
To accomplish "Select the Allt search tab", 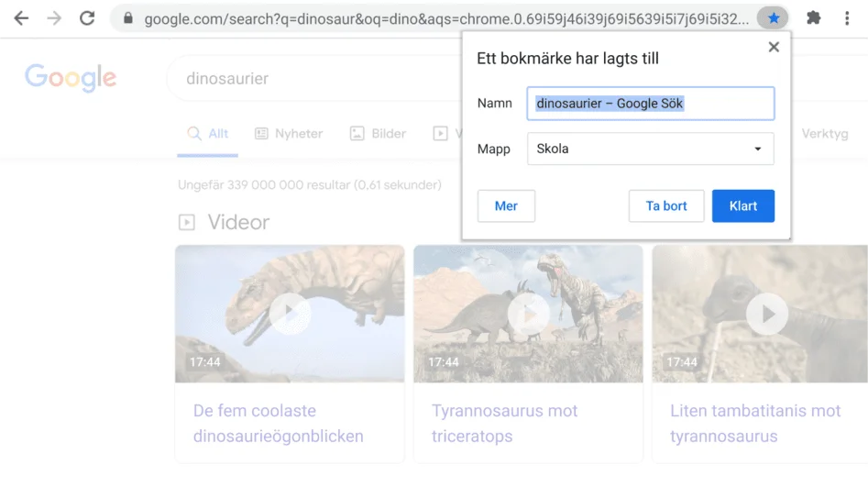I will (208, 134).
